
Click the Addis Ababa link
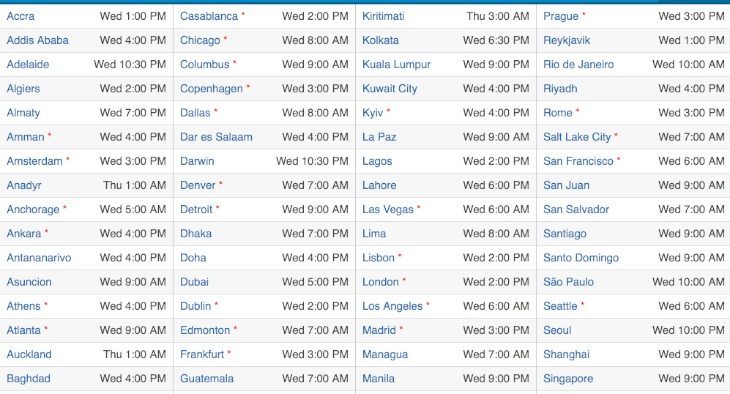coord(37,41)
